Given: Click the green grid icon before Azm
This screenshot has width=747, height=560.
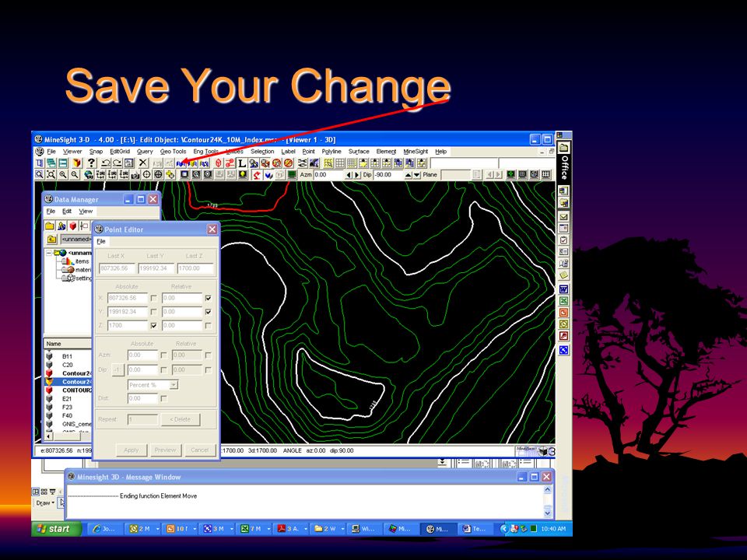Looking at the screenshot, I should (x=291, y=175).
